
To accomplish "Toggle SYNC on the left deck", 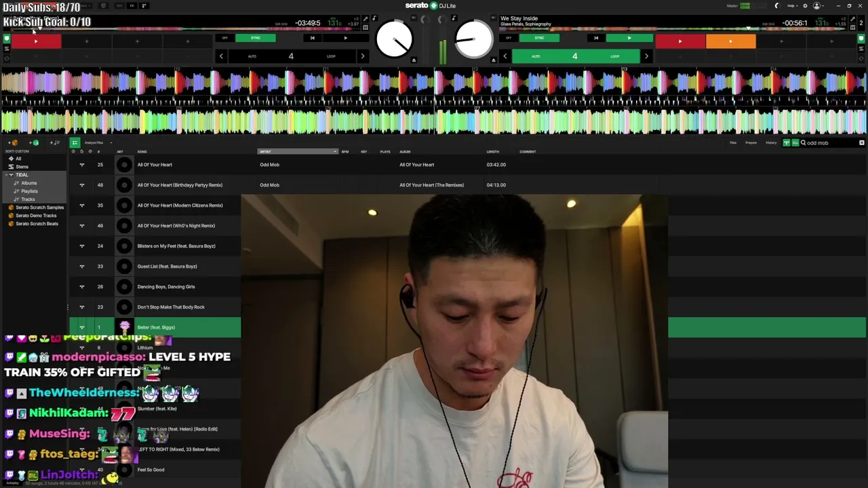I will [256, 38].
